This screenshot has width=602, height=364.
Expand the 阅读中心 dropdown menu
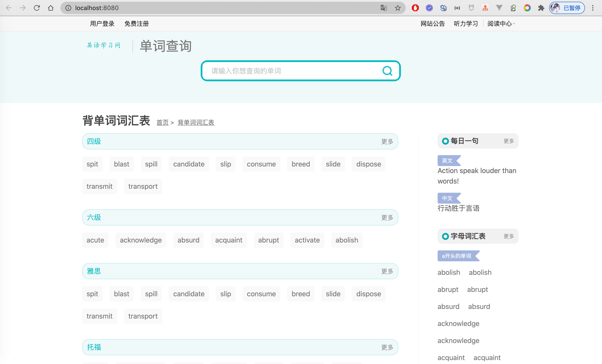(501, 24)
